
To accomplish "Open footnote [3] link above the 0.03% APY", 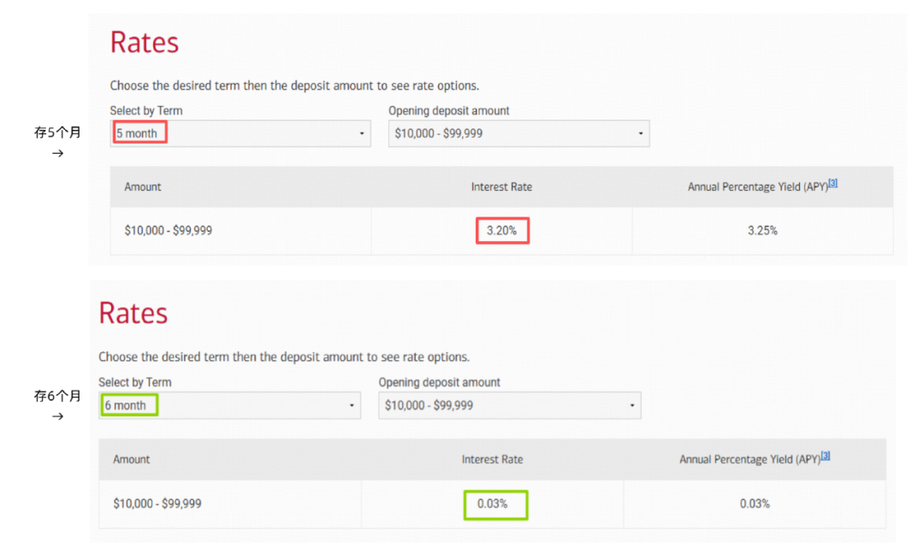I will 826,456.
